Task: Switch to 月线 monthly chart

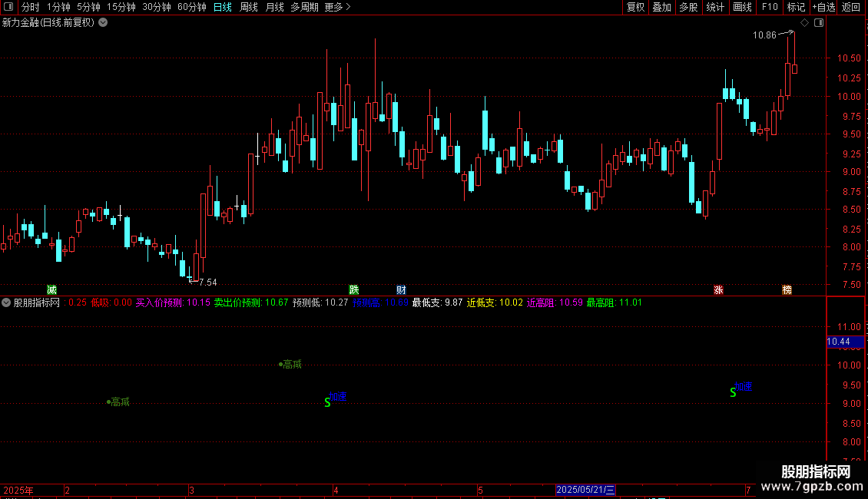Action: (x=274, y=7)
